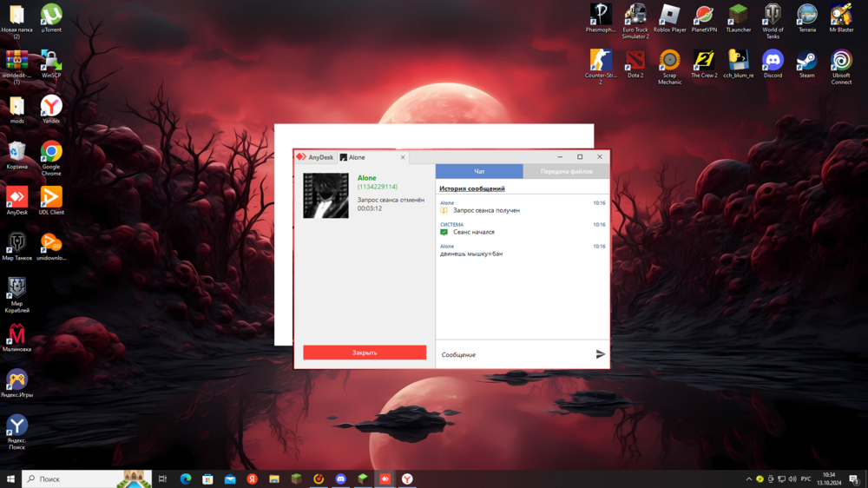Image resolution: width=868 pixels, height=488 pixels.
Task: Click the AnyDesk taskbar button
Action: click(385, 478)
